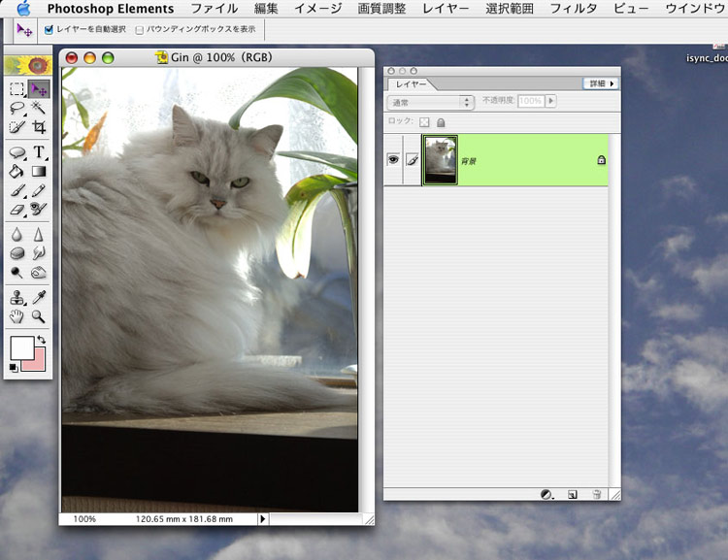Click the isync desktop icon
Image resolution: width=728 pixels, height=560 pixels.
[710, 53]
